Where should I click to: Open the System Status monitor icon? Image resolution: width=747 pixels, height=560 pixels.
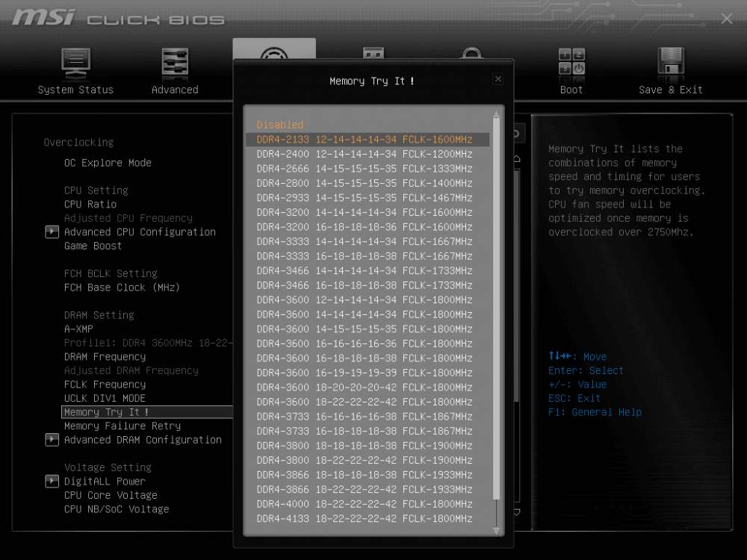(x=75, y=63)
